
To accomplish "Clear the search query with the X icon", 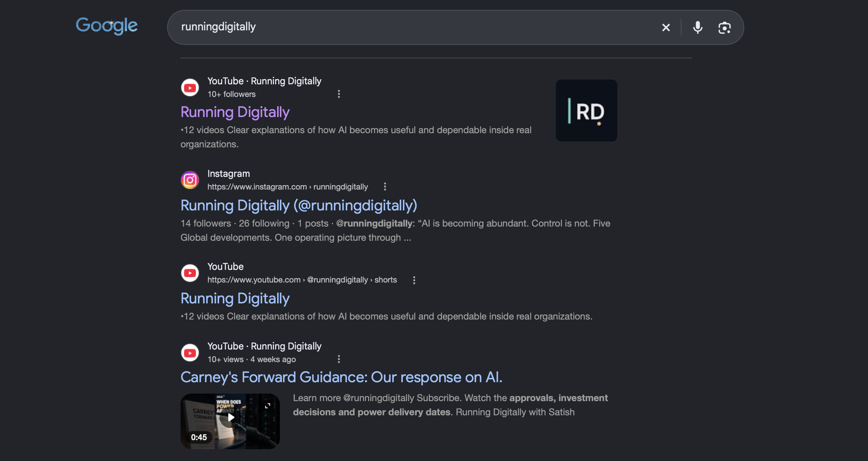I will pyautogui.click(x=666, y=28).
